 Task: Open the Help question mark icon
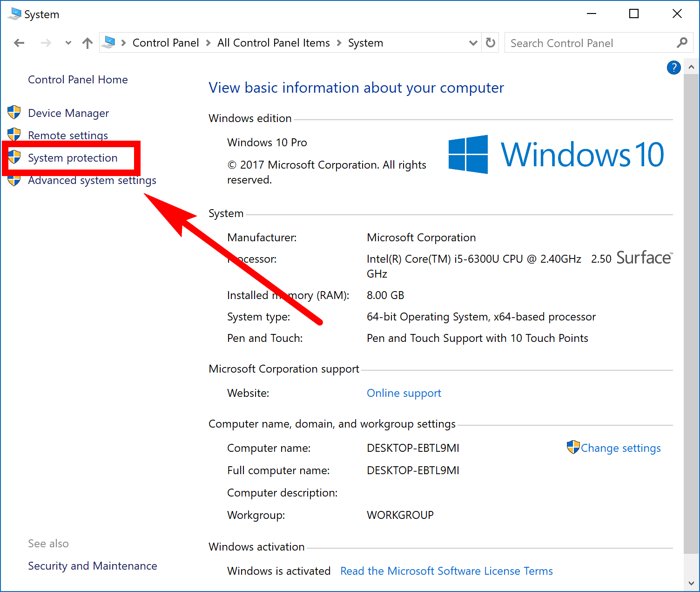point(673,68)
